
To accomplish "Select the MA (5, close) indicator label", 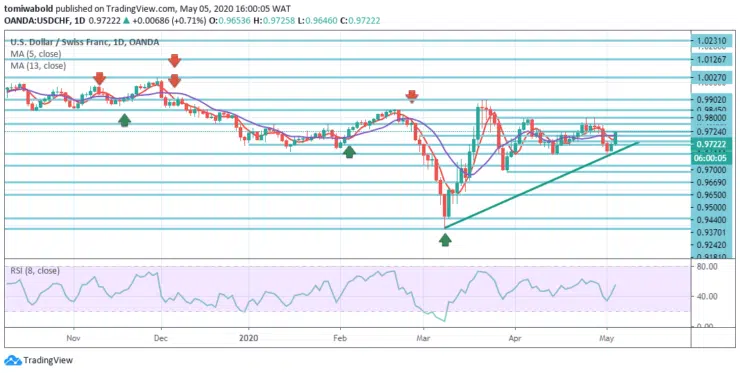I will [36, 54].
